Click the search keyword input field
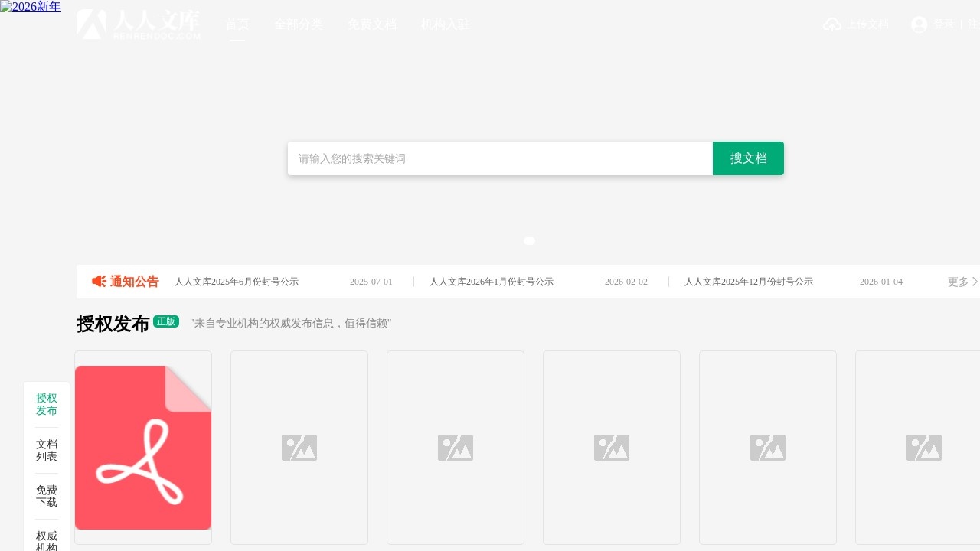Screen dimensions: 980x551 coord(500,158)
